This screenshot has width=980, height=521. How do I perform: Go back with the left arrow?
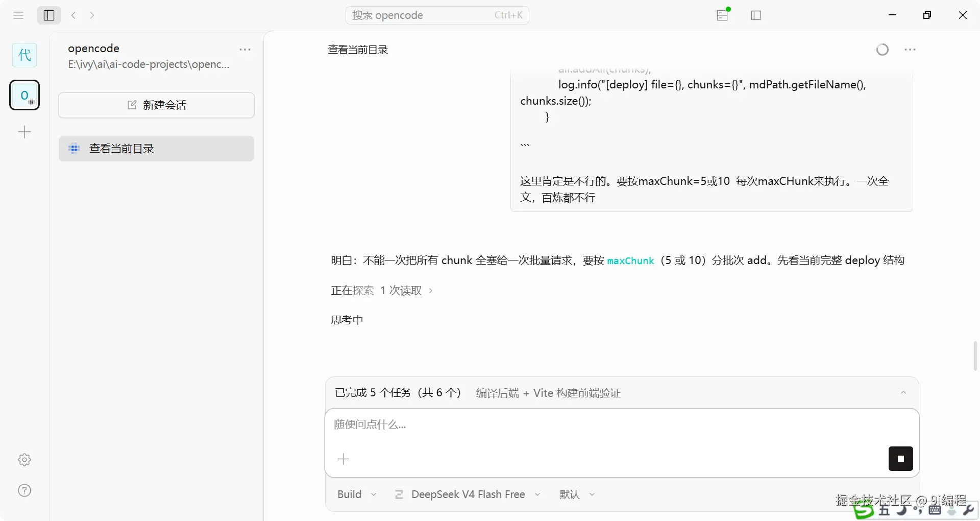(x=73, y=15)
